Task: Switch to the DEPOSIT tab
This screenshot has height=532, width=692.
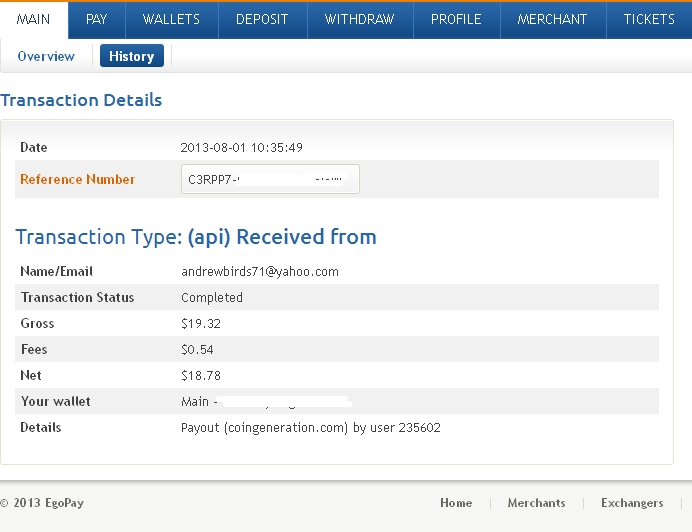Action: pos(262,19)
